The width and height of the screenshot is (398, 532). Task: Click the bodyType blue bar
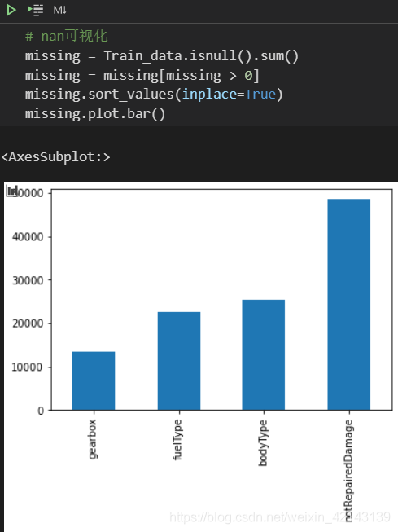pyautogui.click(x=264, y=355)
